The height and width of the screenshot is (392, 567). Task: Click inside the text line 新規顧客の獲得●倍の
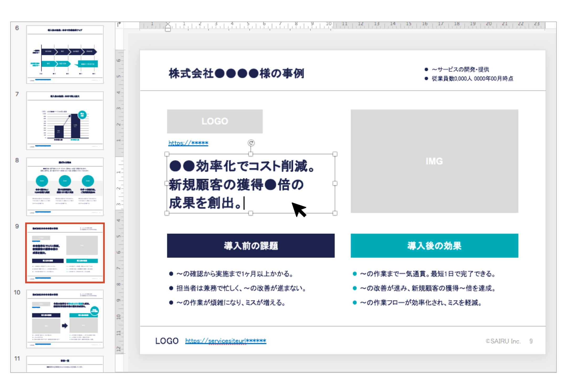click(x=236, y=185)
